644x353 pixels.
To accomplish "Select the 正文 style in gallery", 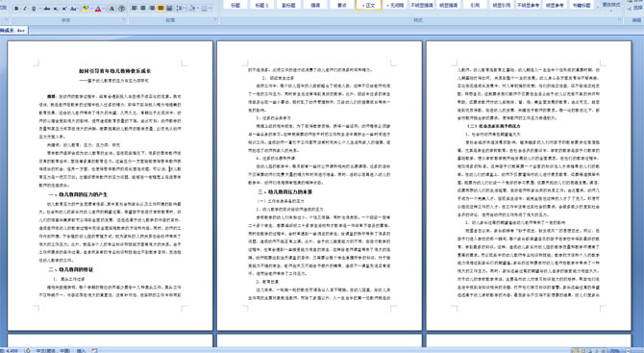I will pos(368,5).
